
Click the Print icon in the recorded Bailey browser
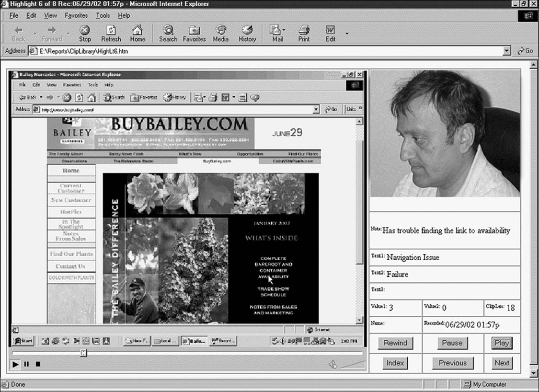click(213, 98)
